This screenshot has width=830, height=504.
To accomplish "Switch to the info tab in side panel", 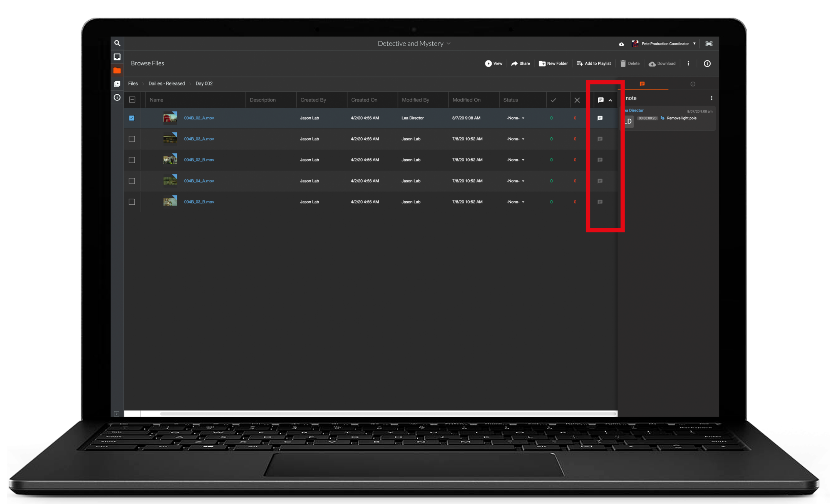I will (x=693, y=84).
